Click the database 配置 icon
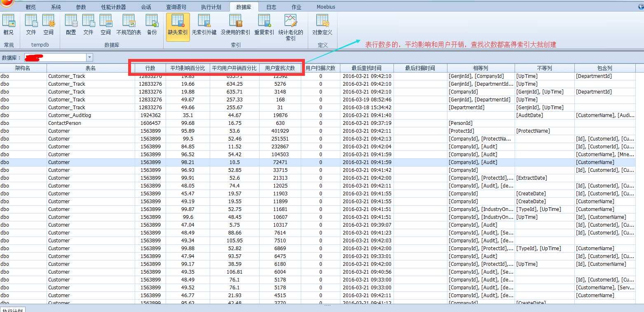This screenshot has width=644, height=312. (x=71, y=26)
